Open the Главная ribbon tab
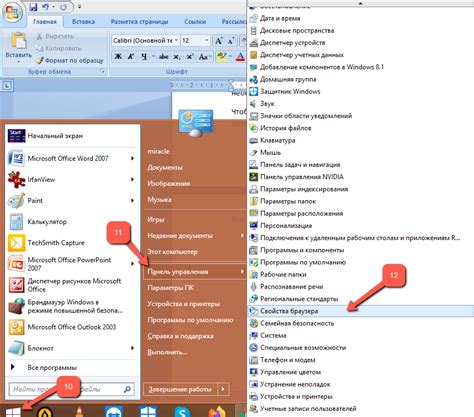 [45, 22]
